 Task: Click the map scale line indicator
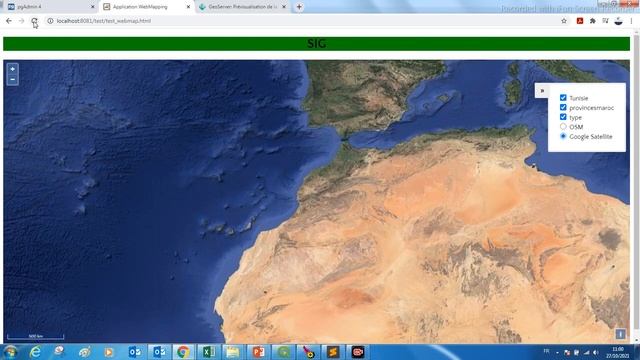(x=36, y=337)
